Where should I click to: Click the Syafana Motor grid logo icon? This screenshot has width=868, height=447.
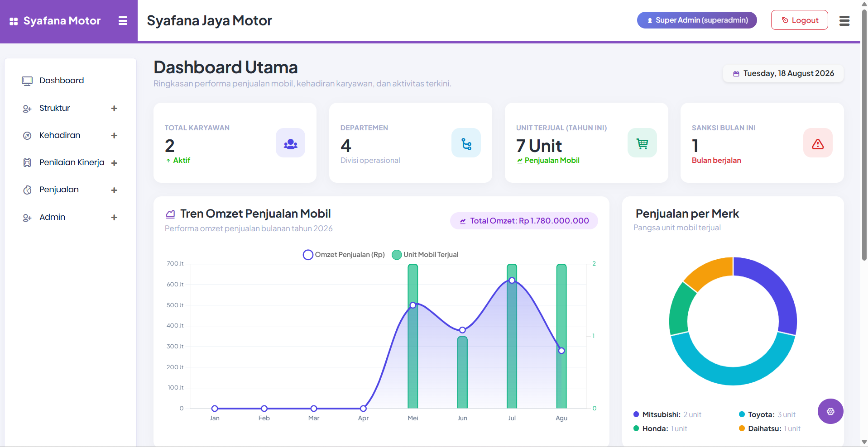click(x=14, y=21)
